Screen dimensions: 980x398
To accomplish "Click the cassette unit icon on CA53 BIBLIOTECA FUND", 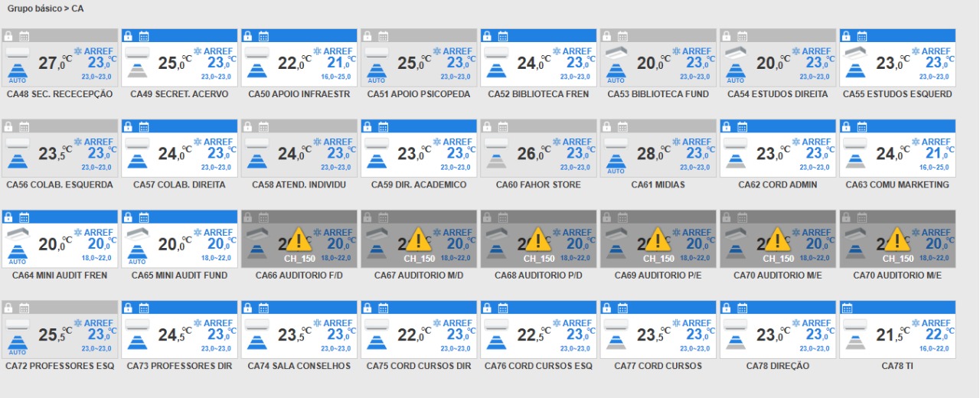I will 616,54.
